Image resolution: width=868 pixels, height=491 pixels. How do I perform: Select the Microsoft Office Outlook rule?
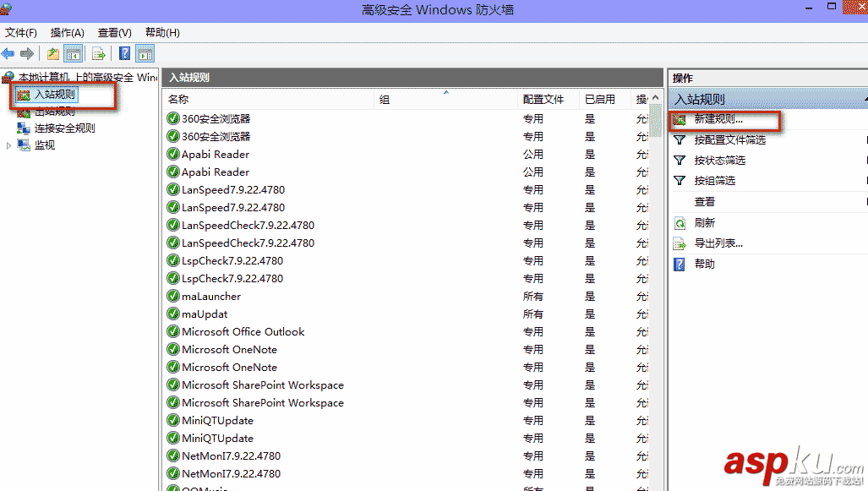click(243, 332)
